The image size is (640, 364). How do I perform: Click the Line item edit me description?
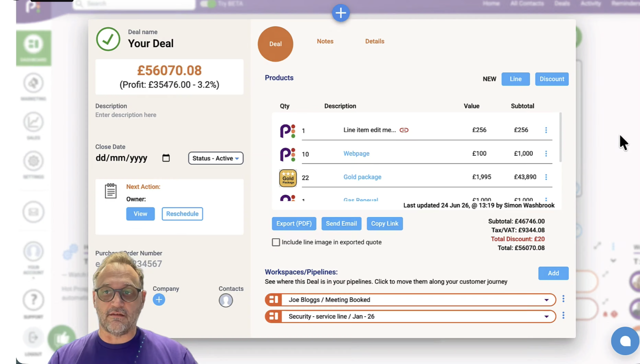(x=369, y=130)
